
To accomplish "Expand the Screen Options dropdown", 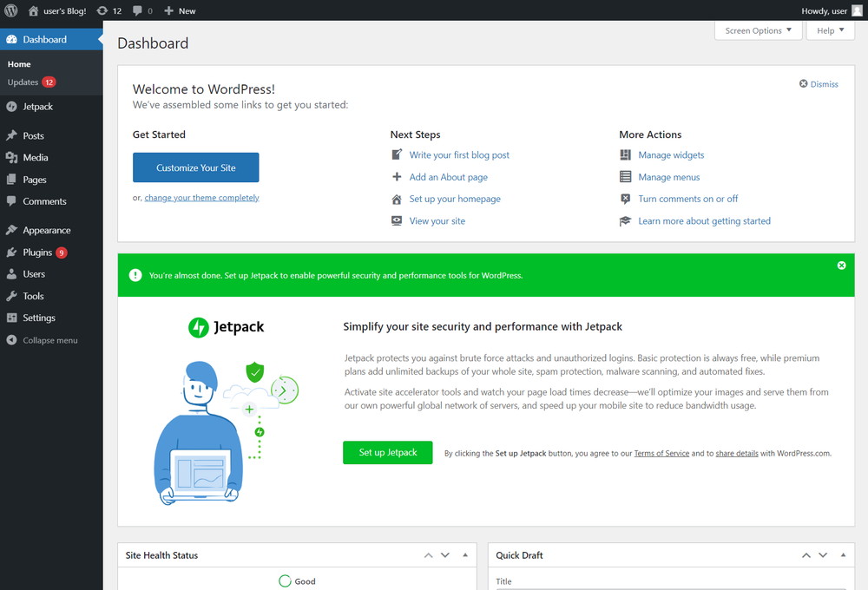I will click(x=758, y=30).
